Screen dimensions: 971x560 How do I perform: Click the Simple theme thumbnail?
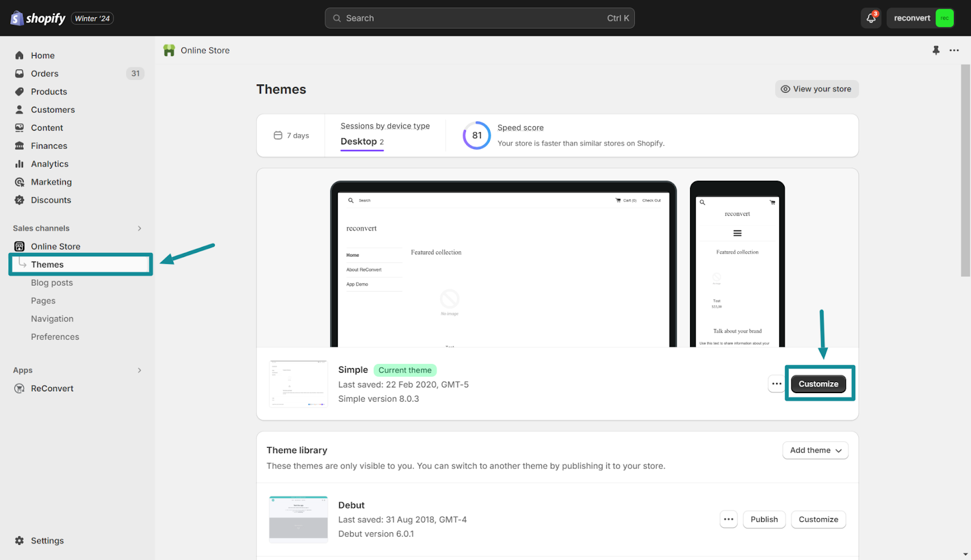(298, 384)
